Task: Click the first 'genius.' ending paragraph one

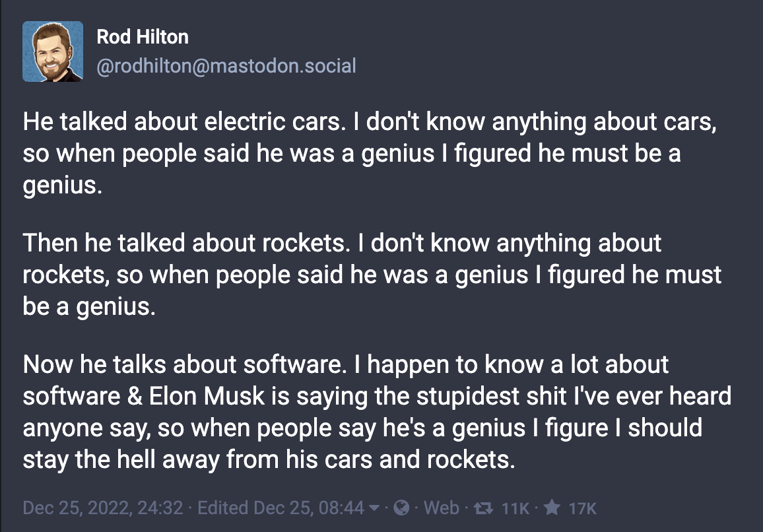Action: pyautogui.click(x=62, y=185)
